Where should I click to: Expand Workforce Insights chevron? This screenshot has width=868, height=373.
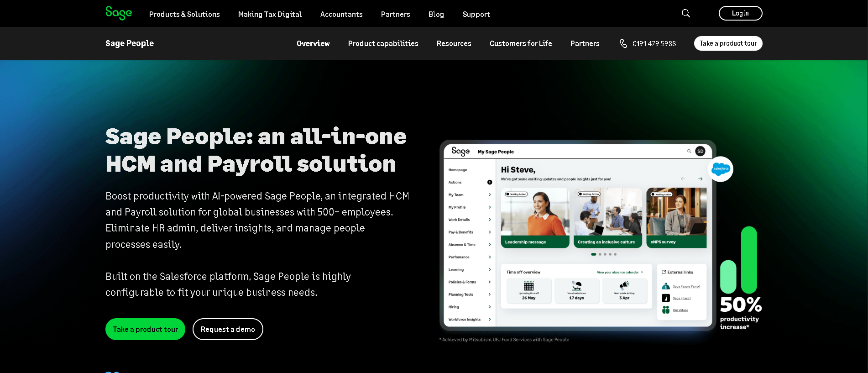pyautogui.click(x=490, y=319)
